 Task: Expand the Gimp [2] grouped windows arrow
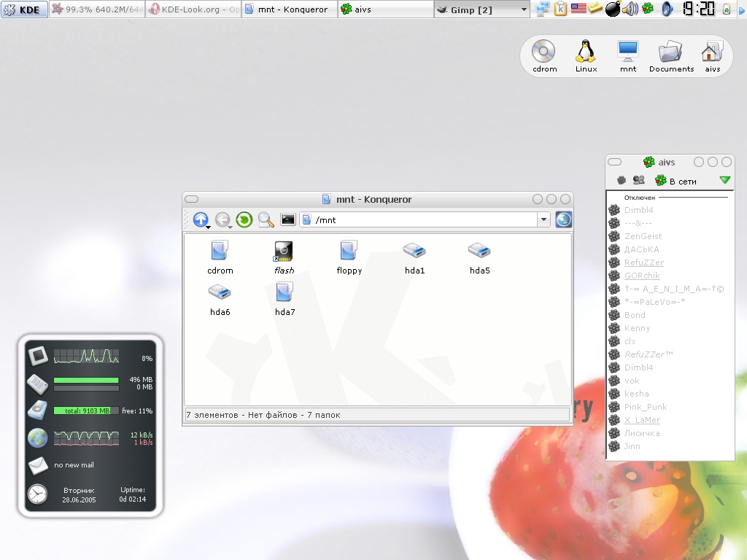(524, 9)
